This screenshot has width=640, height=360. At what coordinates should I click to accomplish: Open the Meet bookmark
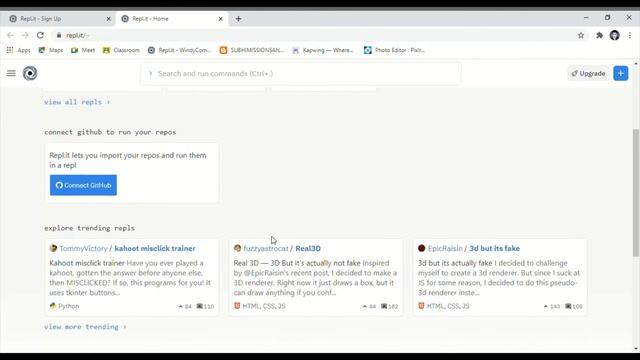(x=83, y=50)
